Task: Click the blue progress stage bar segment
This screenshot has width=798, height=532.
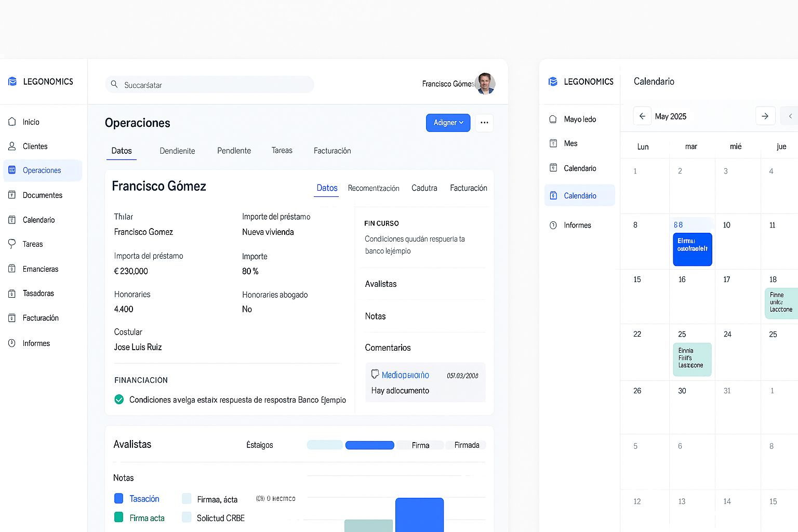Action: 369,445
